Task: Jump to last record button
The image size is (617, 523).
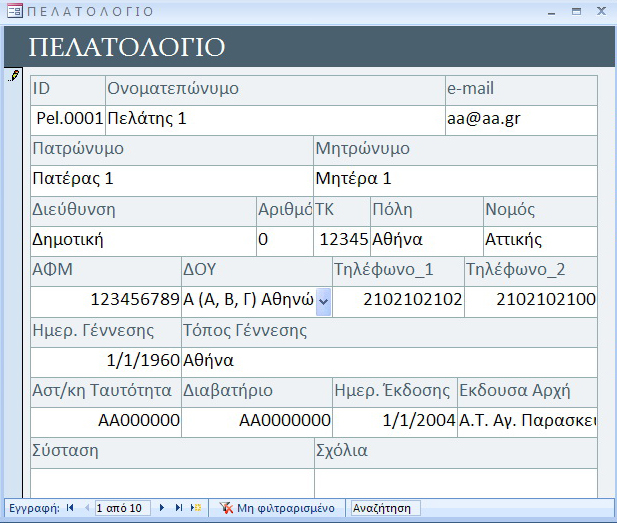Action: click(178, 508)
